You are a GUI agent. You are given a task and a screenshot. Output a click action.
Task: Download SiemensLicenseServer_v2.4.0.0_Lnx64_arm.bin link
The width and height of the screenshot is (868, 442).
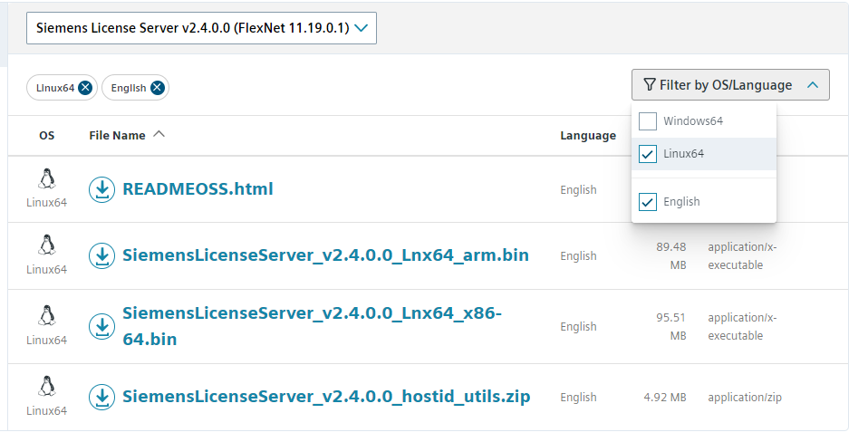point(325,255)
